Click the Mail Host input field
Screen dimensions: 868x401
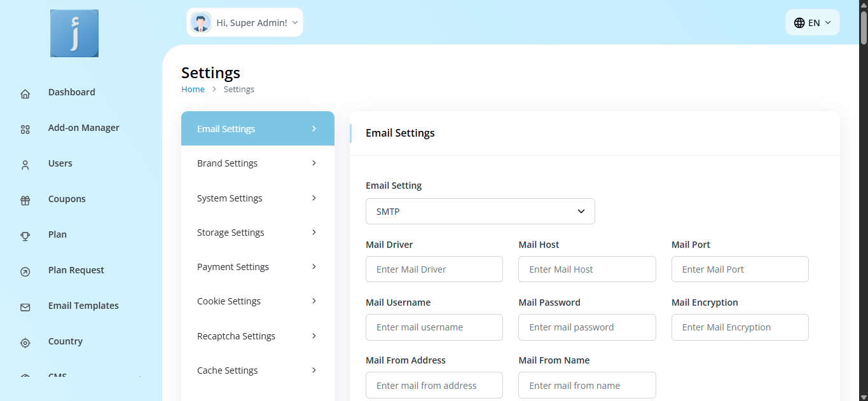[x=586, y=269]
